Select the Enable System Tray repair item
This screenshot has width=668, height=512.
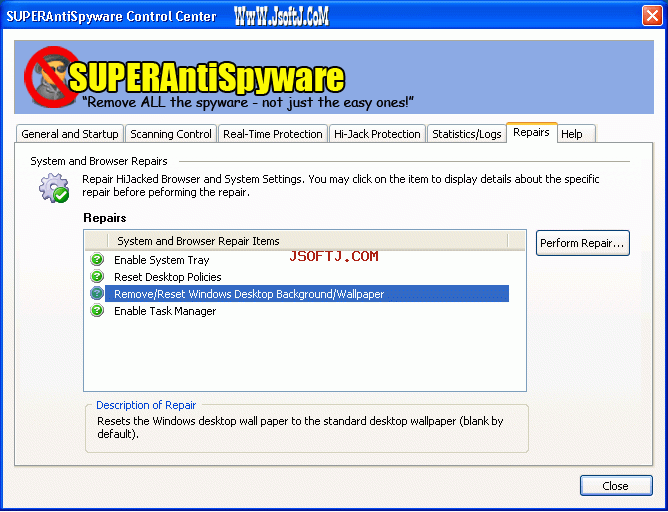(x=161, y=260)
